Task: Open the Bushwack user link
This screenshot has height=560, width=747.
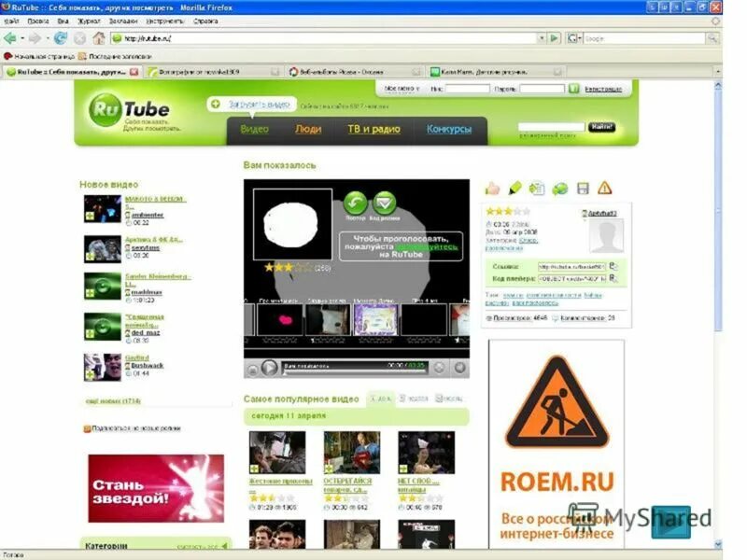Action: [148, 366]
